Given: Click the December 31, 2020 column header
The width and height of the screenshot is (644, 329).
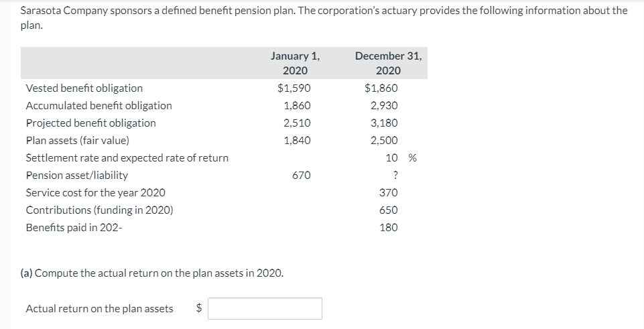Looking at the screenshot, I should tap(388, 63).
